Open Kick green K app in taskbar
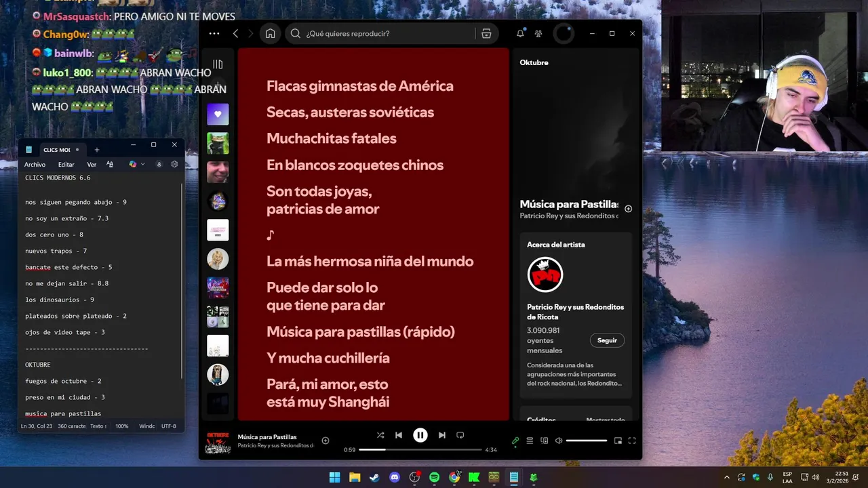 (x=474, y=477)
